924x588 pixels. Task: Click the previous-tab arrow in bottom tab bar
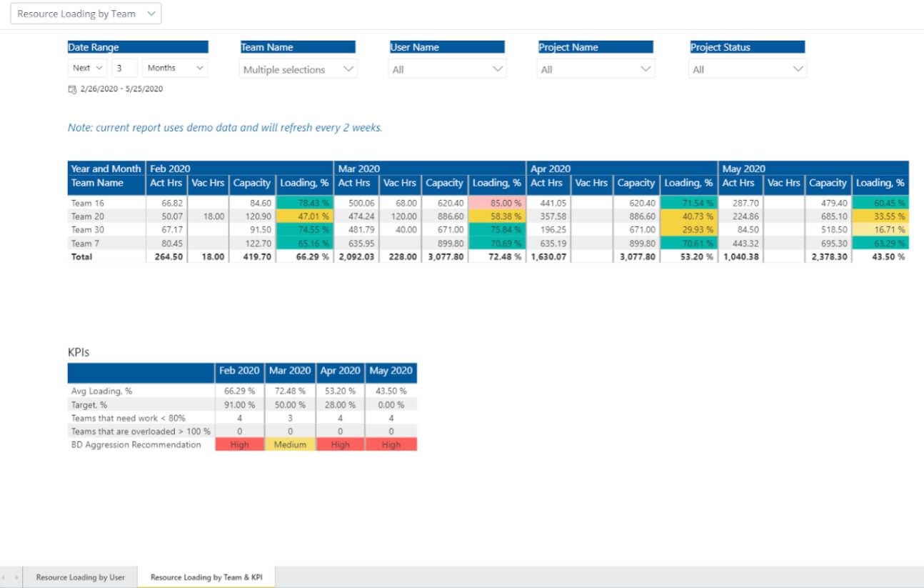click(6, 577)
